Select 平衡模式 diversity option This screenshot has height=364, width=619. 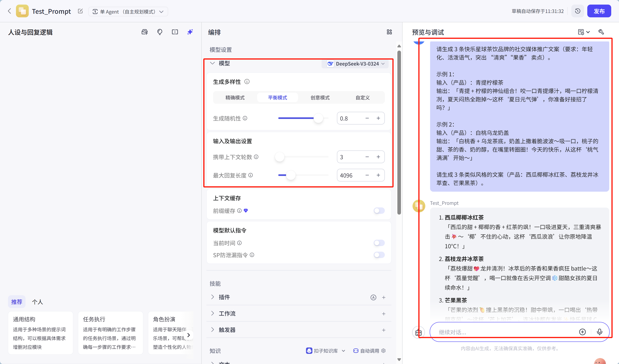coord(277,98)
